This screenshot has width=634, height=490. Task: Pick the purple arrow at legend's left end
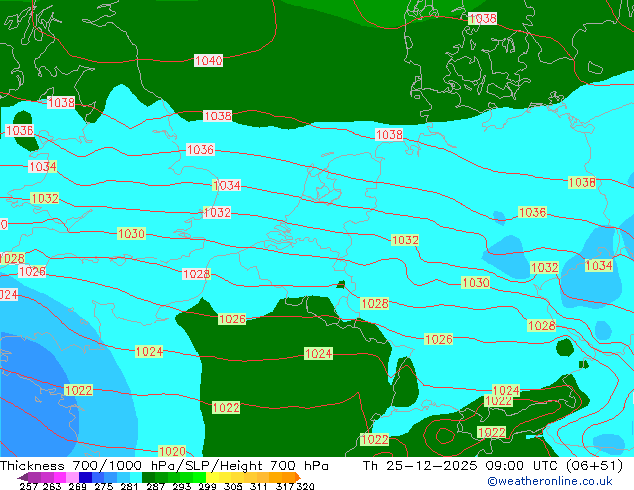click(x=23, y=477)
